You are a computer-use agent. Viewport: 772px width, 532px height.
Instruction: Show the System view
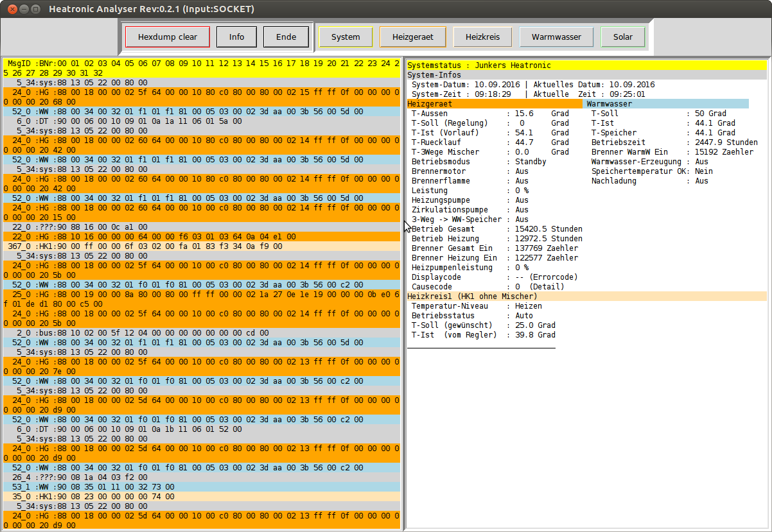tap(346, 37)
